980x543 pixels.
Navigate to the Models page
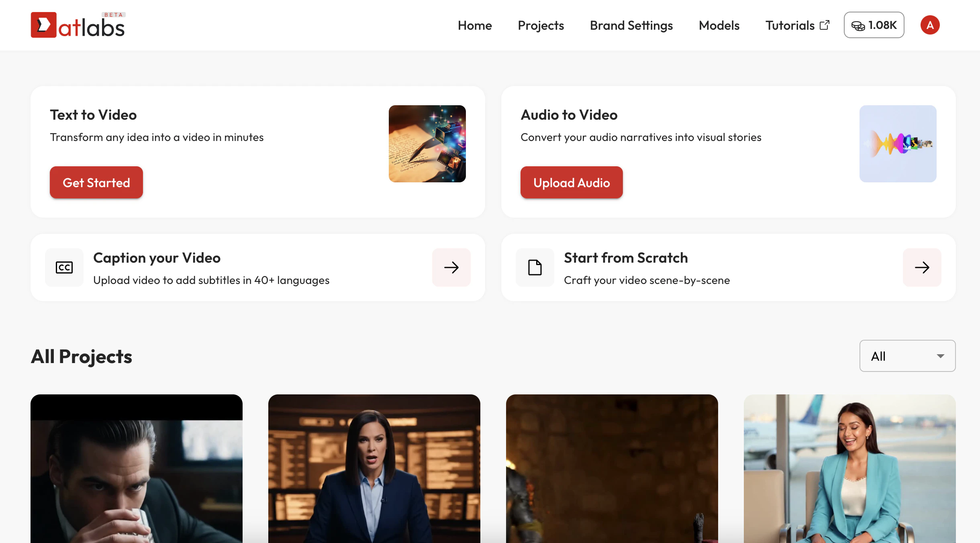tap(719, 25)
